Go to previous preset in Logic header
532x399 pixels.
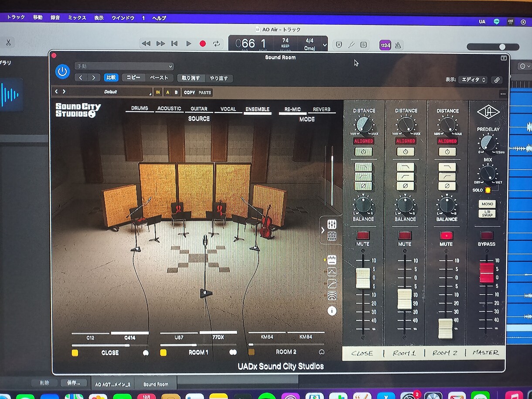[x=81, y=78]
